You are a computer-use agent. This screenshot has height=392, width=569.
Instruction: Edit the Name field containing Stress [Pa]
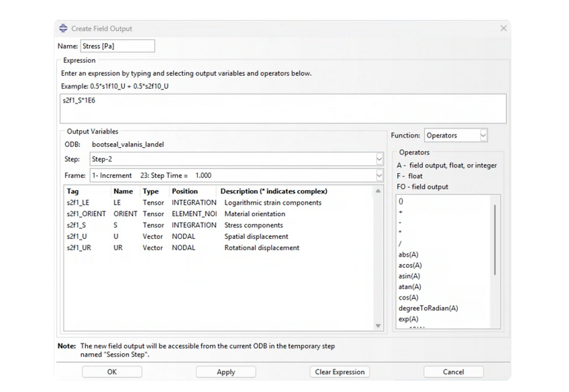click(117, 45)
